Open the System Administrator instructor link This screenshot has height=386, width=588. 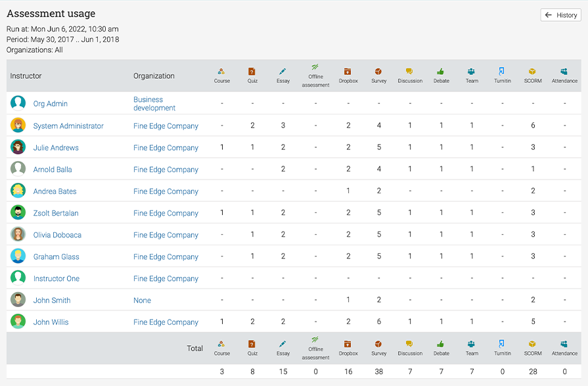68,125
